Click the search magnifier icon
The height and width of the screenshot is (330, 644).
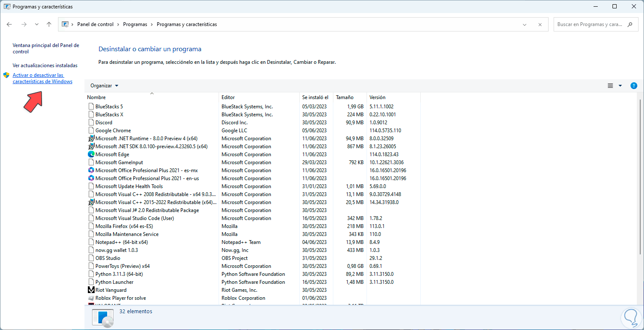pyautogui.click(x=630, y=24)
